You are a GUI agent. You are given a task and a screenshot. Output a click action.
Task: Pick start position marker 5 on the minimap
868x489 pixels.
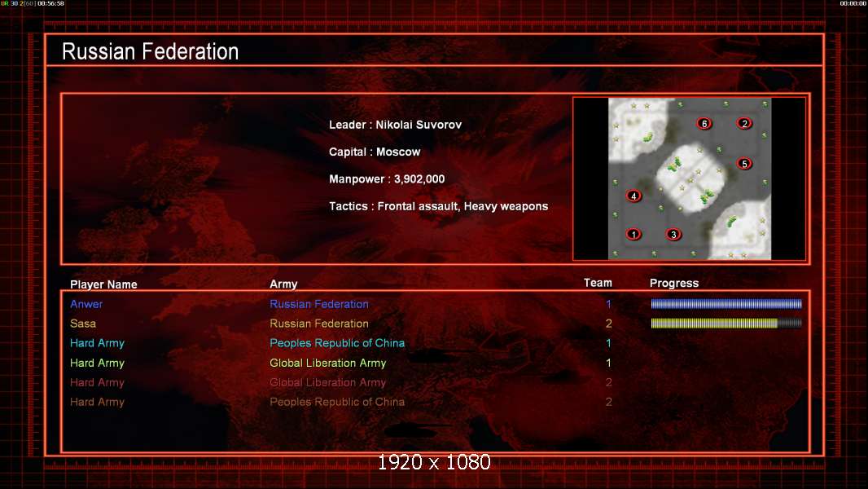click(x=744, y=163)
